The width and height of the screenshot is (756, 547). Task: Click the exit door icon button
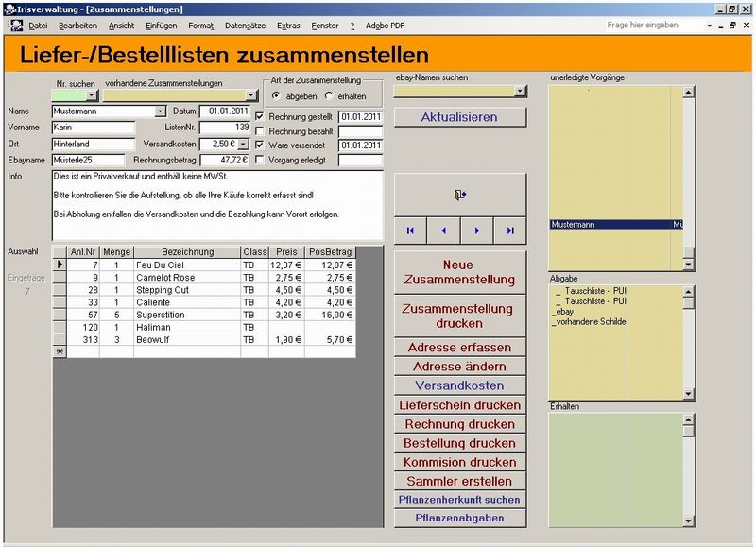[460, 195]
